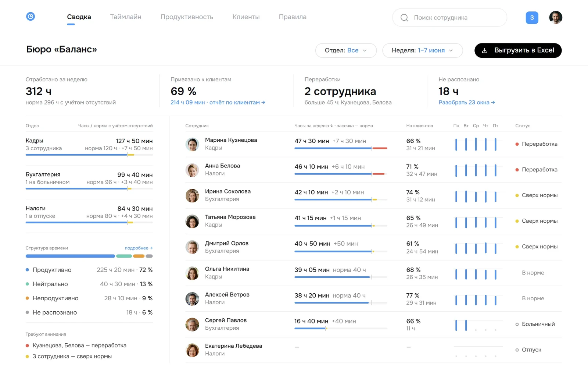This screenshot has height=368, width=588.
Task: Click Марина Кузнецова's avatar
Action: click(x=192, y=144)
